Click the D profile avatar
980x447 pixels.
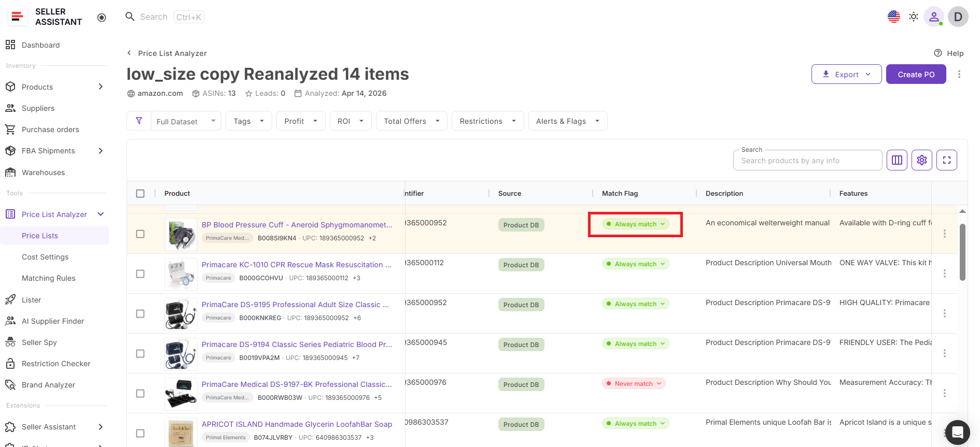click(x=958, y=17)
